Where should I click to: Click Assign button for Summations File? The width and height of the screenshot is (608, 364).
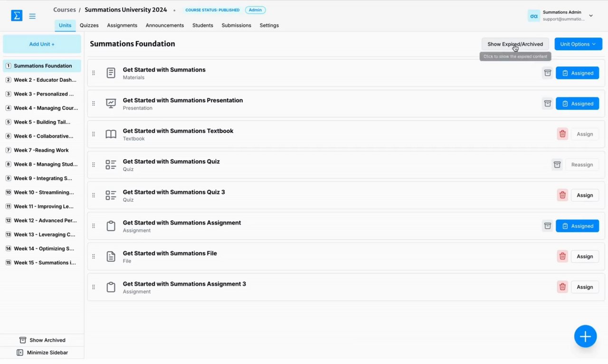585,256
